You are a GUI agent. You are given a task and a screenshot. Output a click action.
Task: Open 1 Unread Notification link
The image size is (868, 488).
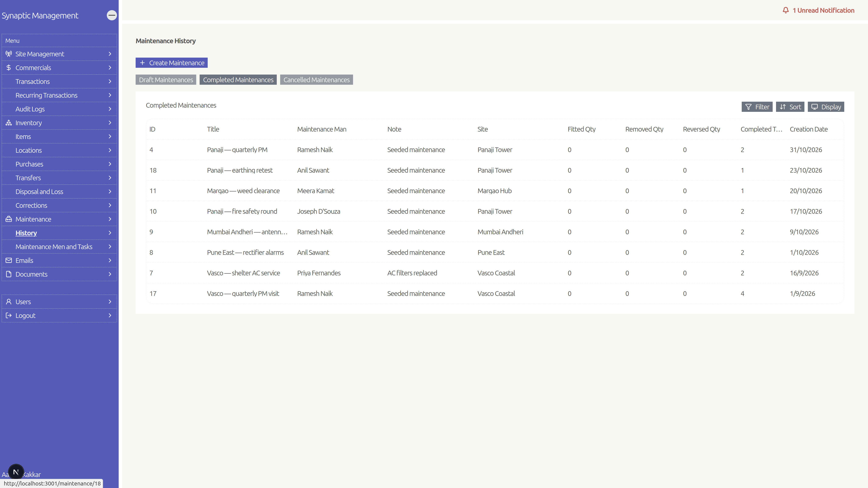click(x=818, y=10)
